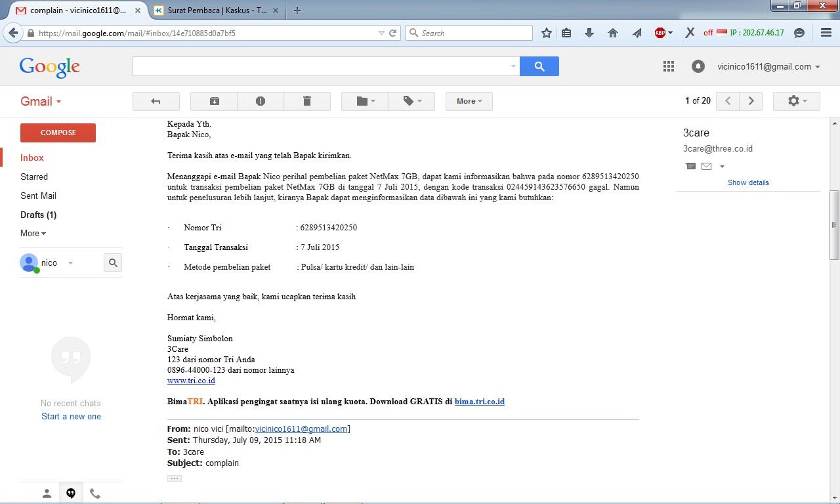
Task: Reload the page
Action: pyautogui.click(x=392, y=33)
